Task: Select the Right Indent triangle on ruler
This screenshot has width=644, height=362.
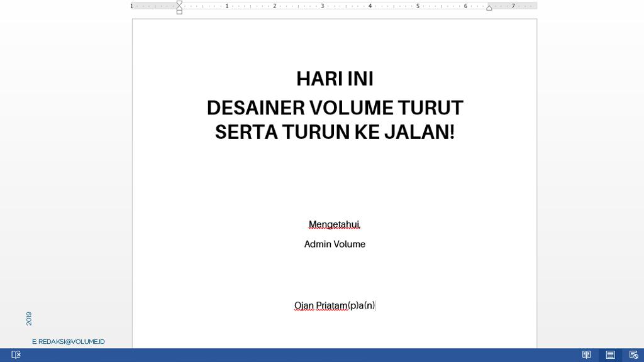Action: point(489,7)
